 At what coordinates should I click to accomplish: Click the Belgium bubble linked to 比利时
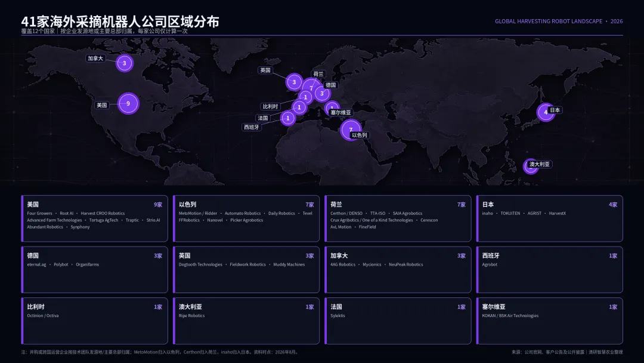pyautogui.click(x=305, y=97)
